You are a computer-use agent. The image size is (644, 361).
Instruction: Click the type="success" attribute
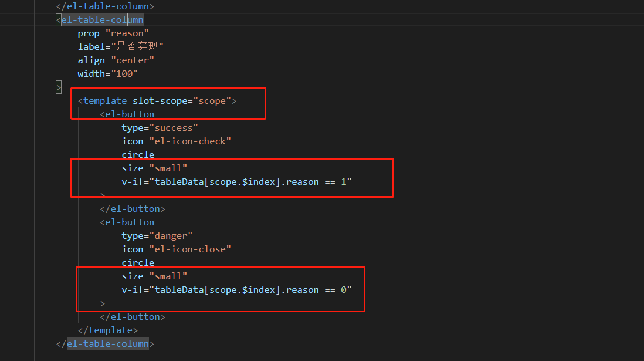point(160,128)
